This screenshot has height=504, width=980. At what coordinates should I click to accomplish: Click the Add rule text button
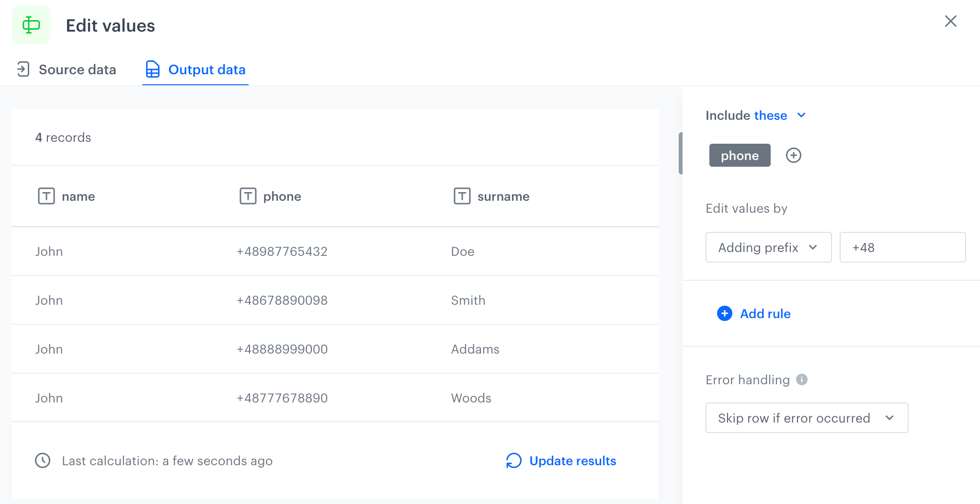[x=765, y=314]
